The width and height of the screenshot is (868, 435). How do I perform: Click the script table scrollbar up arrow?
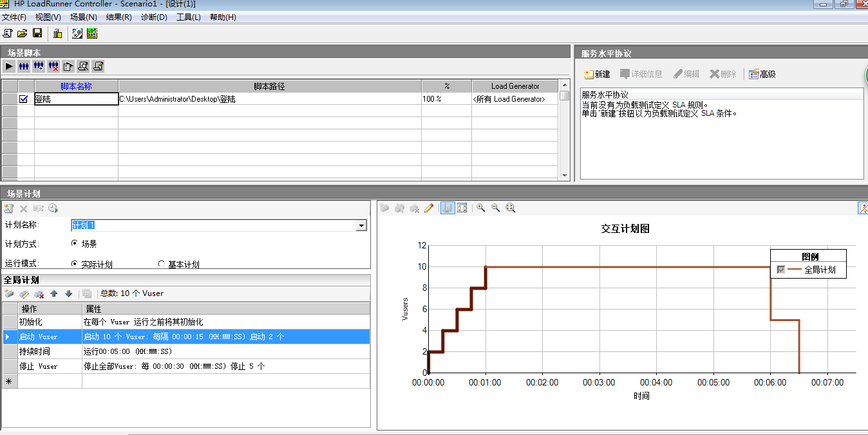coord(565,85)
